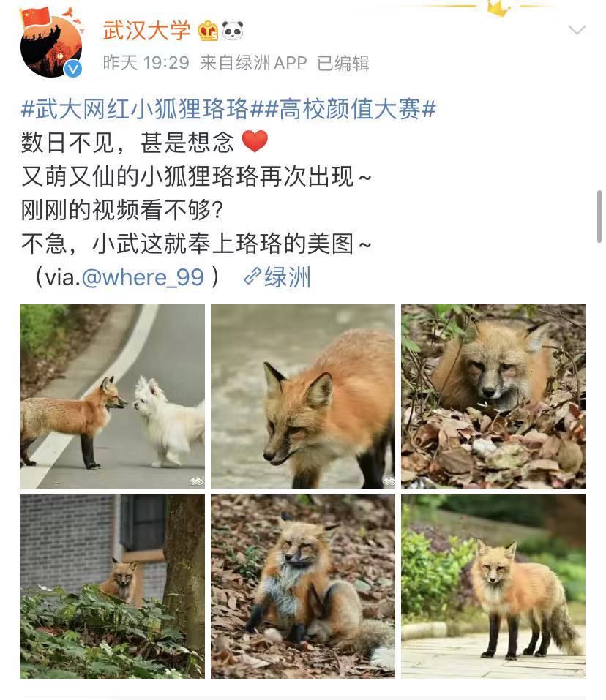Open hashtag #高校颜值大赛#

(x=348, y=109)
